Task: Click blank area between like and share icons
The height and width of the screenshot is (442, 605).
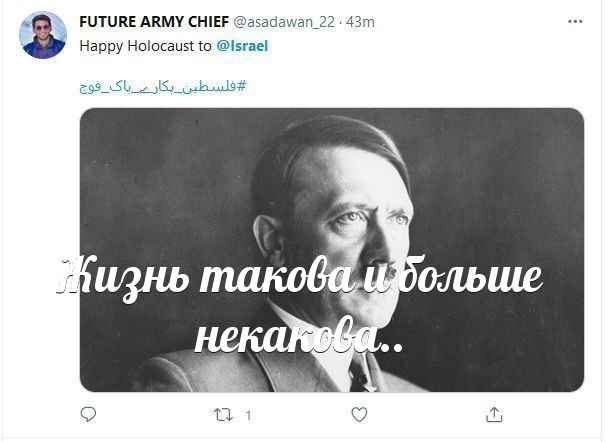Action: (426, 415)
